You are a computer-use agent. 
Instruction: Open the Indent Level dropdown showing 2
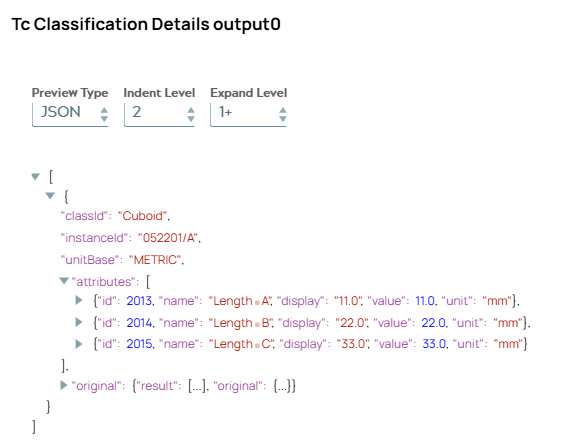pos(159,114)
